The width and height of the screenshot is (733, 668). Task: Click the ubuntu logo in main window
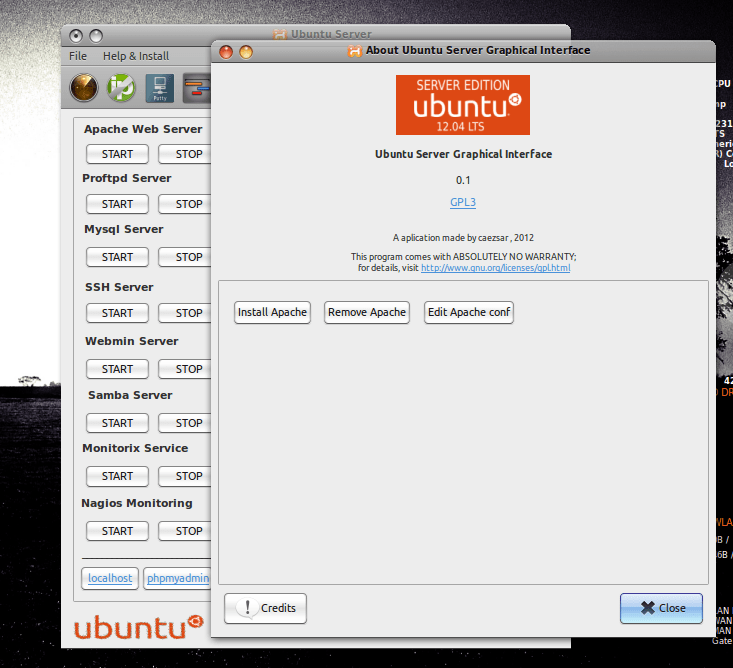[139, 627]
